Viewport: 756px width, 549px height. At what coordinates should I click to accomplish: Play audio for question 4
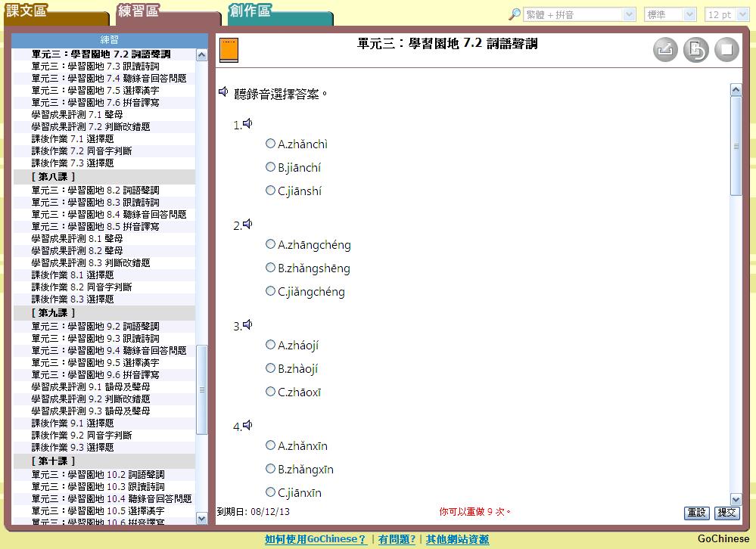tap(247, 426)
